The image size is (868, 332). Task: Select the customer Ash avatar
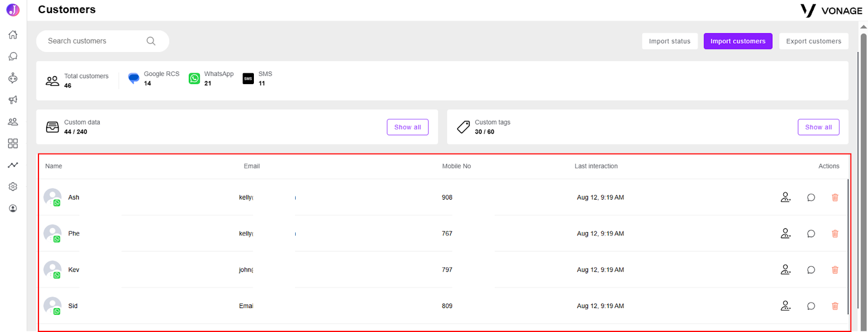[x=53, y=197]
